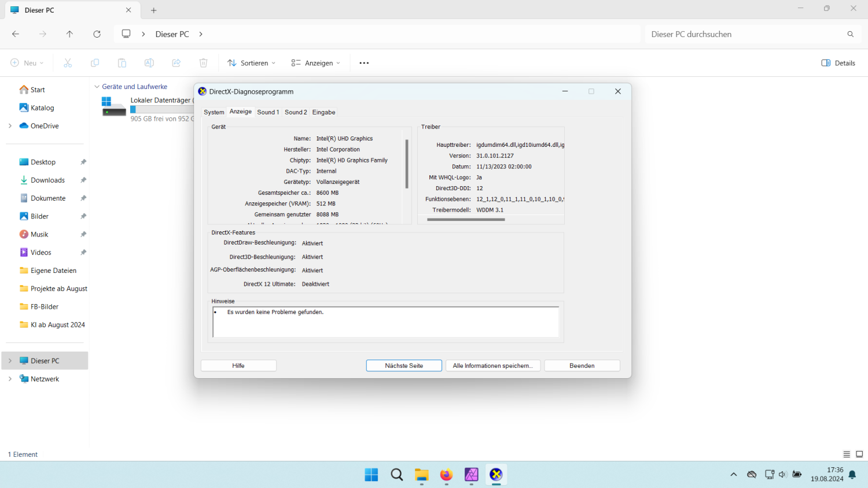
Task: Click Alle Informationen speichern button
Action: 492,365
